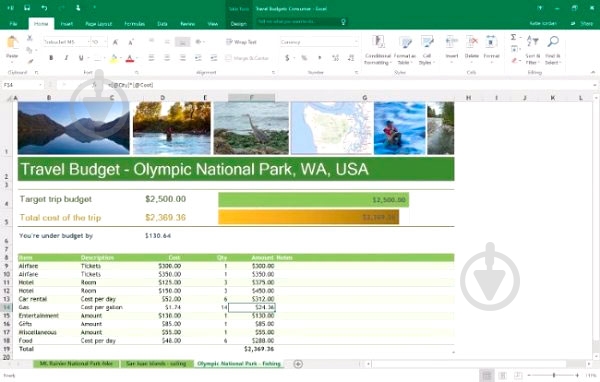Screen dimensions: 600x382
Task: Click Merge & Center button
Action: (247, 58)
